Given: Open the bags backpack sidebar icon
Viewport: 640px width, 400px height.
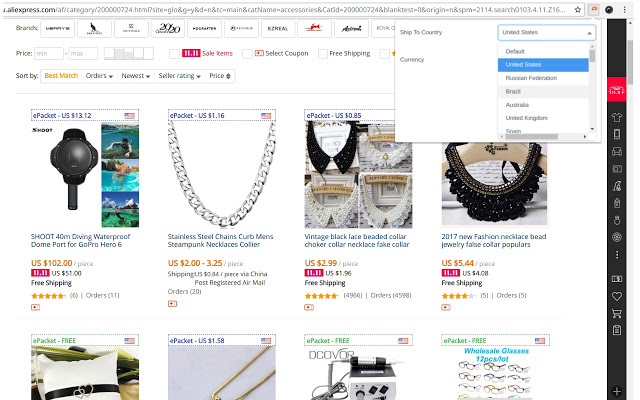Looking at the screenshot, I should click(x=617, y=203).
